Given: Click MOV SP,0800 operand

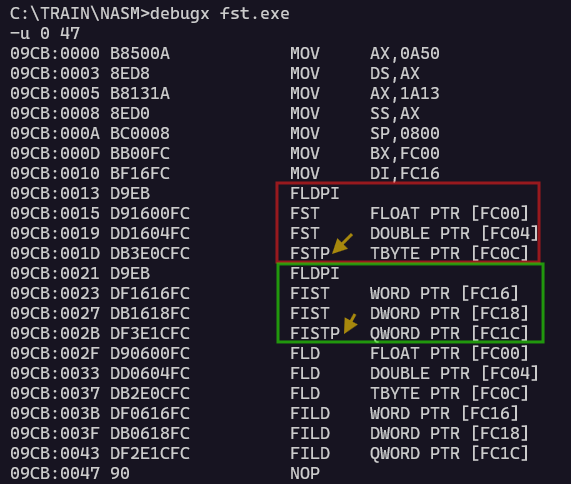Looking at the screenshot, I should 405,134.
